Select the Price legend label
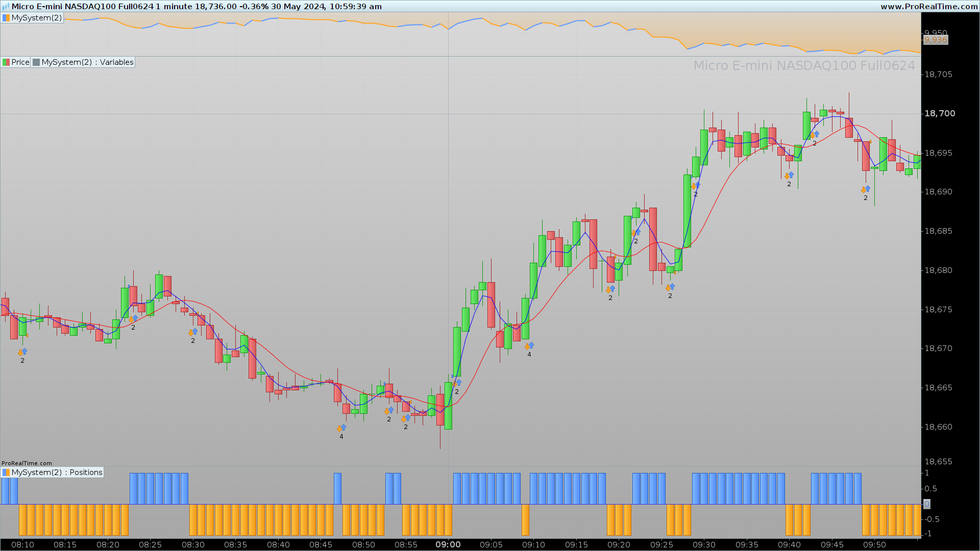The width and height of the screenshot is (980, 551). 20,62
